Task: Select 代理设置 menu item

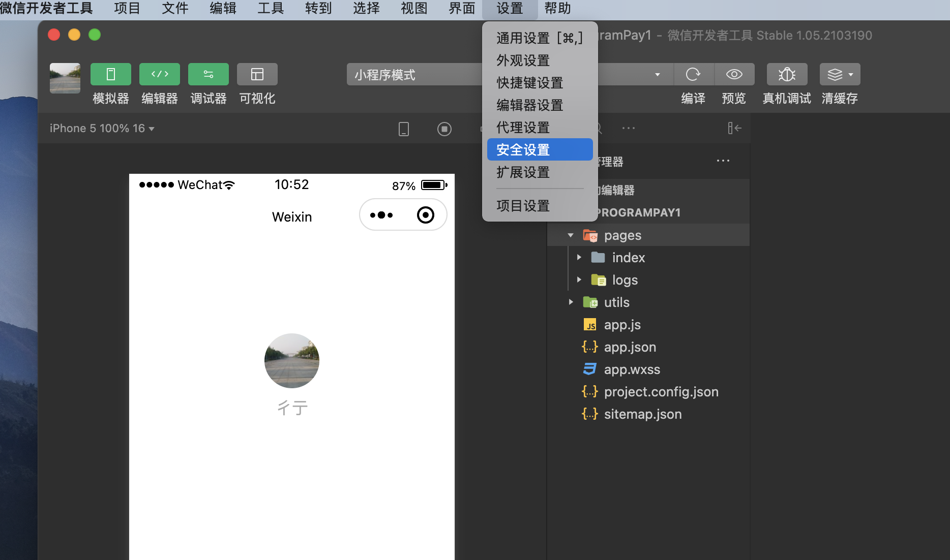Action: click(x=540, y=128)
